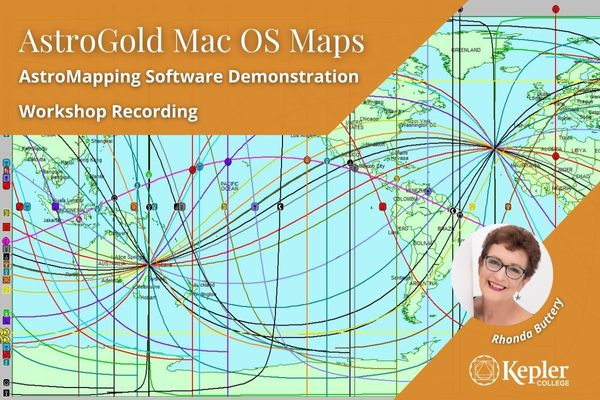The image size is (600, 400).
Task: Click the Jakarta city label
Action: (x=52, y=220)
